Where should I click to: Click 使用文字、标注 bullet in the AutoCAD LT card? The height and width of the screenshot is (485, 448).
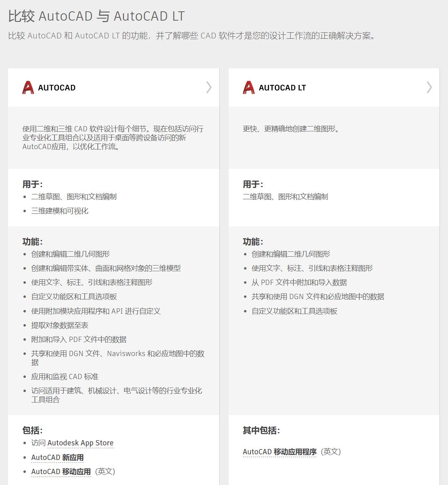coord(312,268)
